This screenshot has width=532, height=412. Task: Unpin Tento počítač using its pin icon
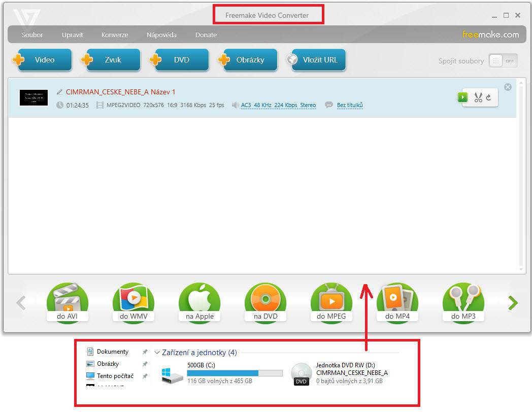[145, 376]
